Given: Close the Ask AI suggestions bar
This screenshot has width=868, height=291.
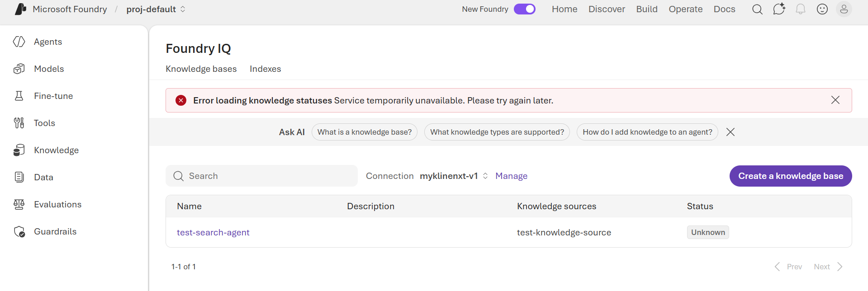Looking at the screenshot, I should (x=730, y=132).
